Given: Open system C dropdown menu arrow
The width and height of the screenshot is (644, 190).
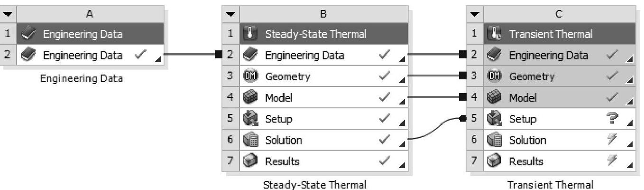Looking at the screenshot, I should tap(475, 13).
